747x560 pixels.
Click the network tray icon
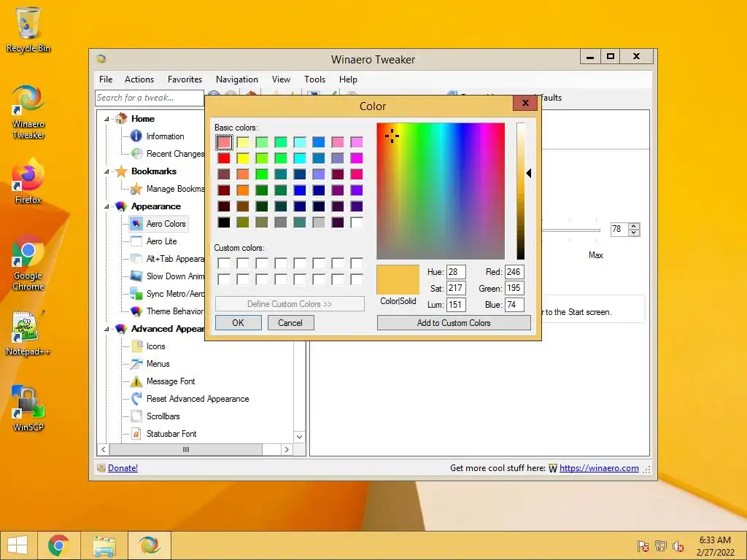660,546
